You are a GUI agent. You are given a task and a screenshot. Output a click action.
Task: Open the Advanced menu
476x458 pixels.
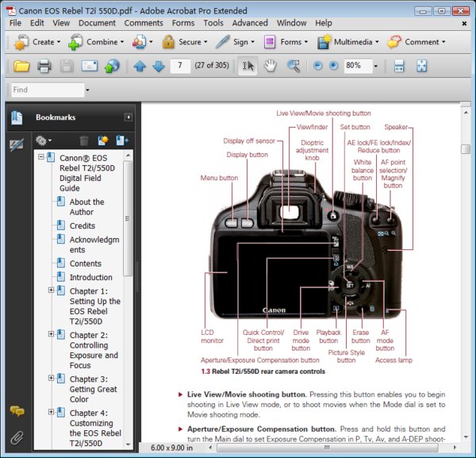[250, 23]
